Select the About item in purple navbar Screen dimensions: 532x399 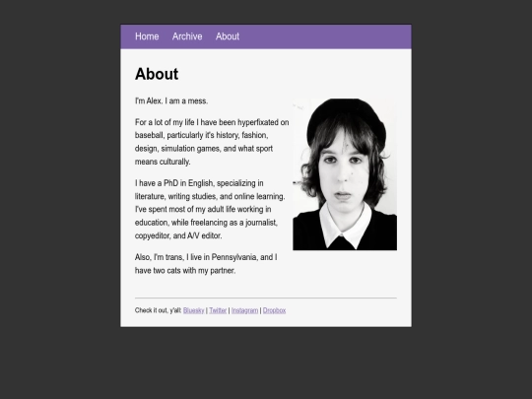pyautogui.click(x=228, y=36)
